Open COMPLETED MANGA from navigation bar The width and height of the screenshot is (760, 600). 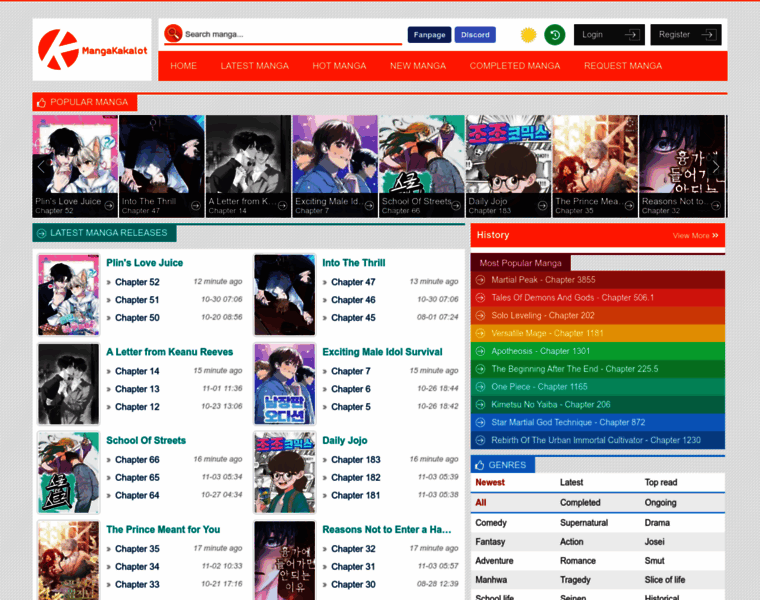pos(515,66)
